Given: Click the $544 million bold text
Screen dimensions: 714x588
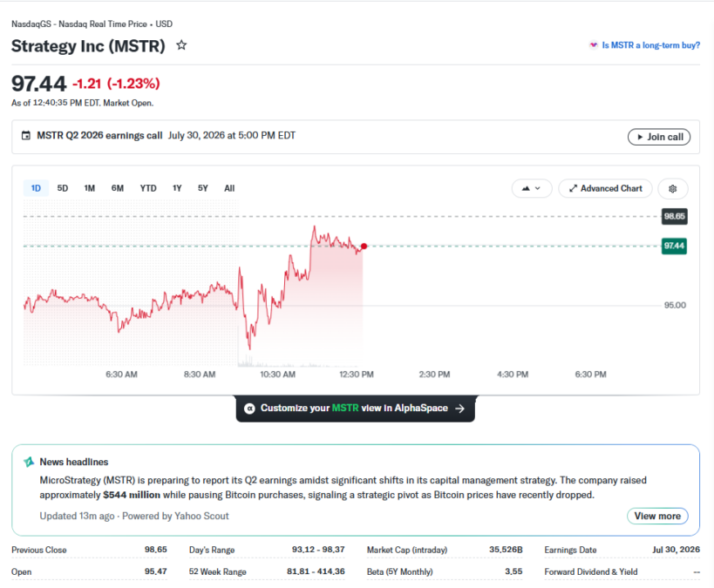Looking at the screenshot, I should tap(132, 495).
